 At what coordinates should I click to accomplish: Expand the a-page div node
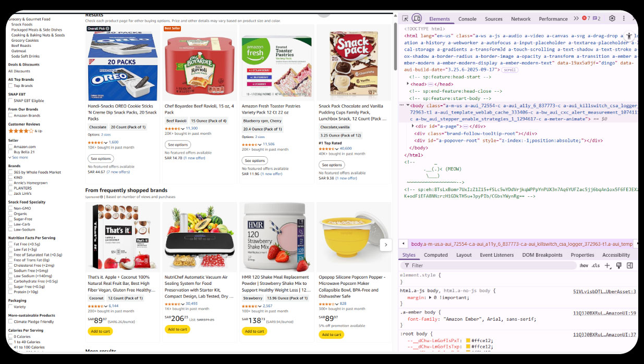coord(414,126)
